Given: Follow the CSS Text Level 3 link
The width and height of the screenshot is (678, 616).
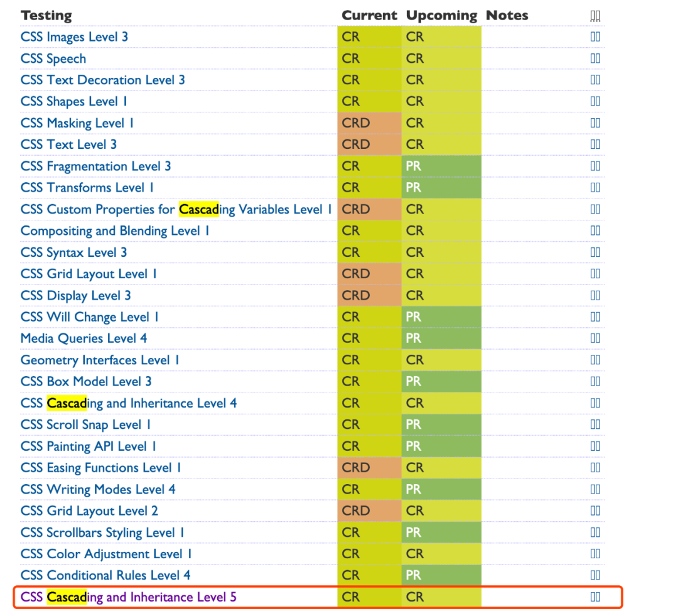Looking at the screenshot, I should tap(69, 144).
